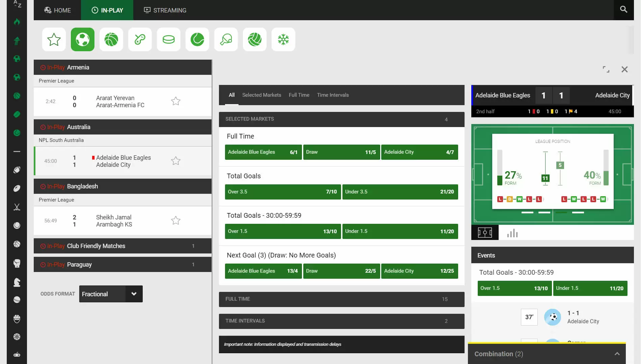This screenshot has width=641, height=364.
Task: Expand the Paraguay in-play section
Action: (122, 265)
